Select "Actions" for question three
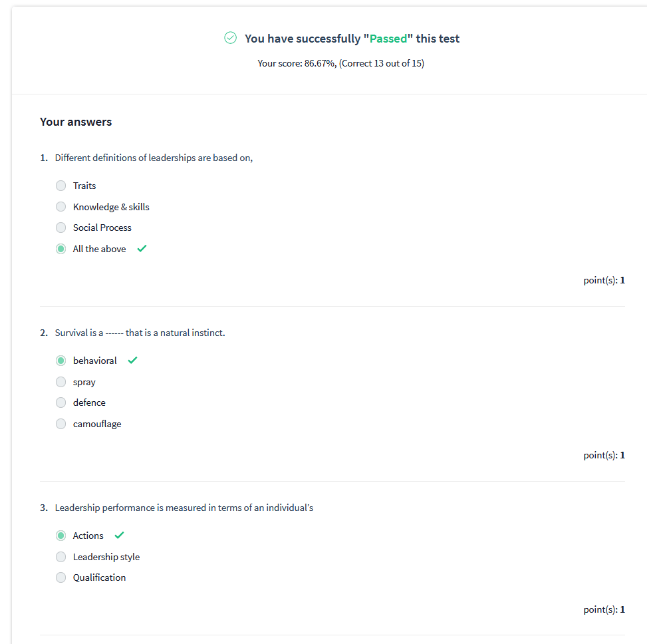Viewport: 647px width, 644px height. click(61, 536)
